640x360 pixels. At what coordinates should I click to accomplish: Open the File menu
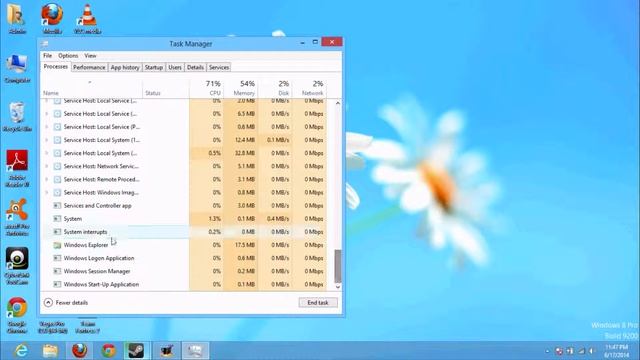coord(47,56)
